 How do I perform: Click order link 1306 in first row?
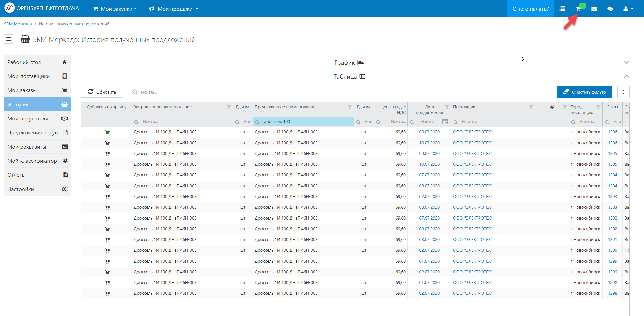tap(612, 132)
